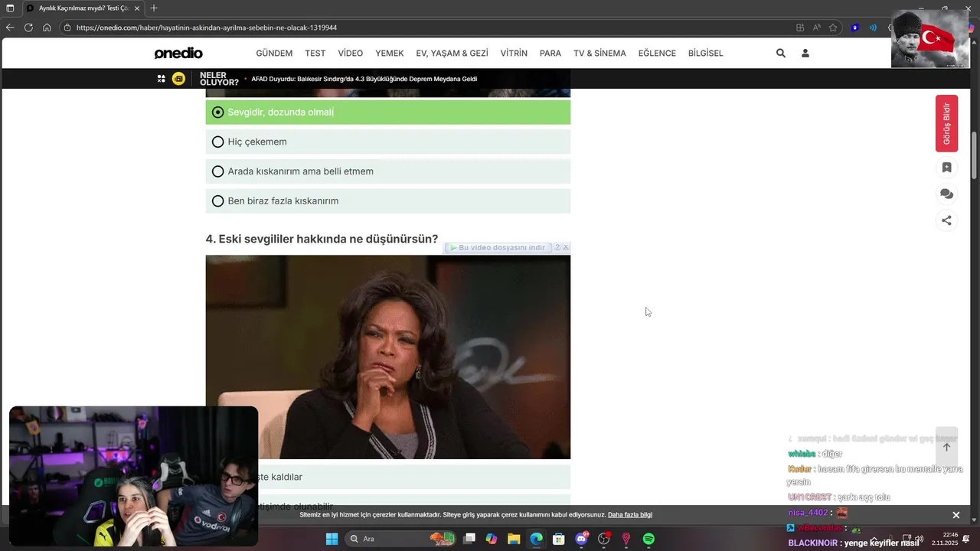Add page to favorites star icon

833,28
